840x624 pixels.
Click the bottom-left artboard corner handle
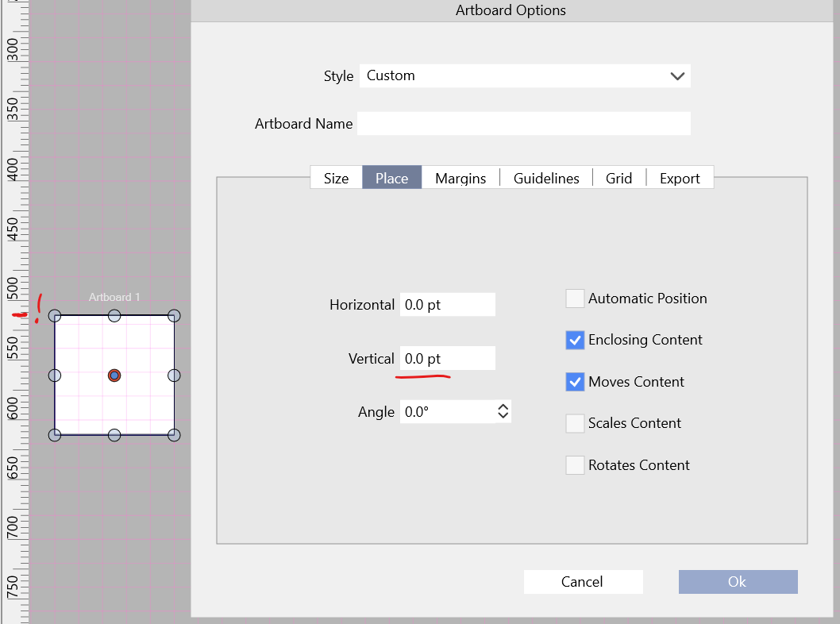click(55, 435)
